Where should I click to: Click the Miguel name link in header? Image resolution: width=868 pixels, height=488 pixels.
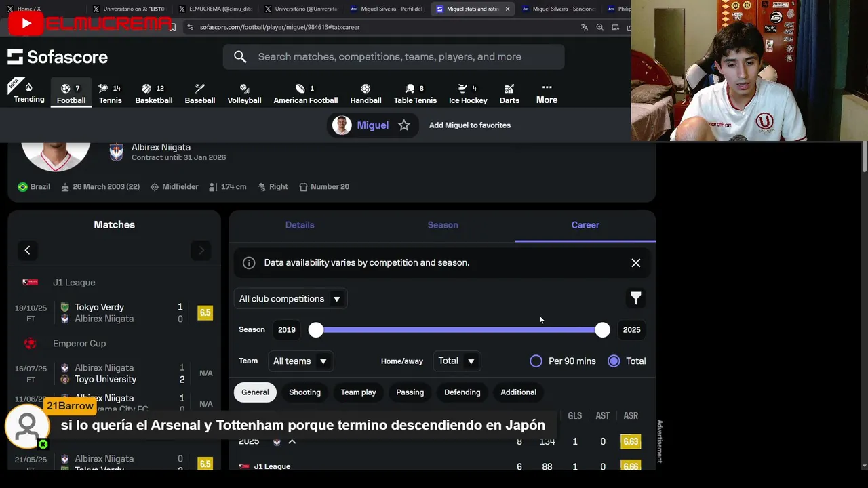(373, 125)
